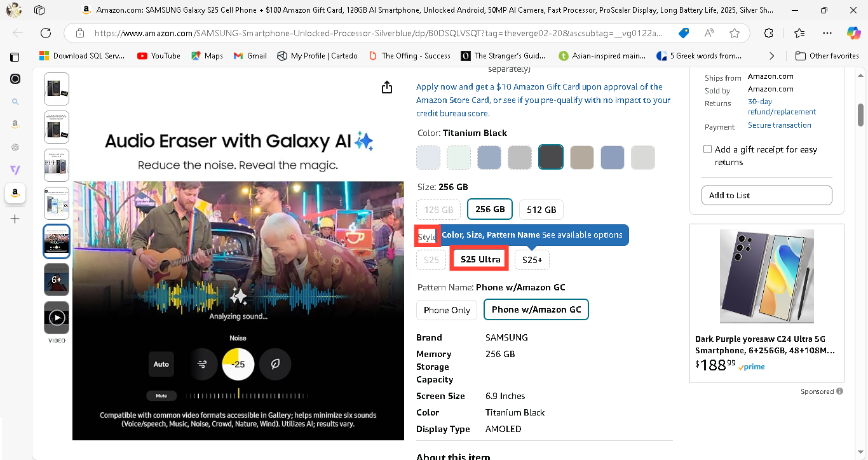The image size is (868, 460).
Task: Click the Amazon Store Card apply link
Action: (543, 100)
